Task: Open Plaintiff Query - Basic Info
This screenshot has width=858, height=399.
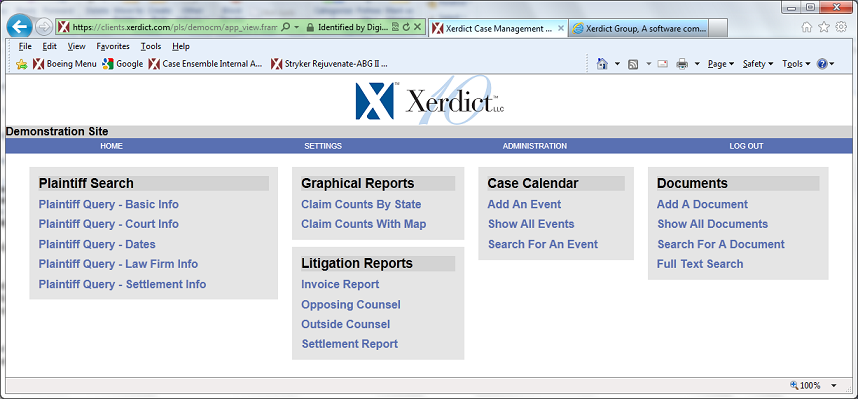Action: tap(108, 204)
